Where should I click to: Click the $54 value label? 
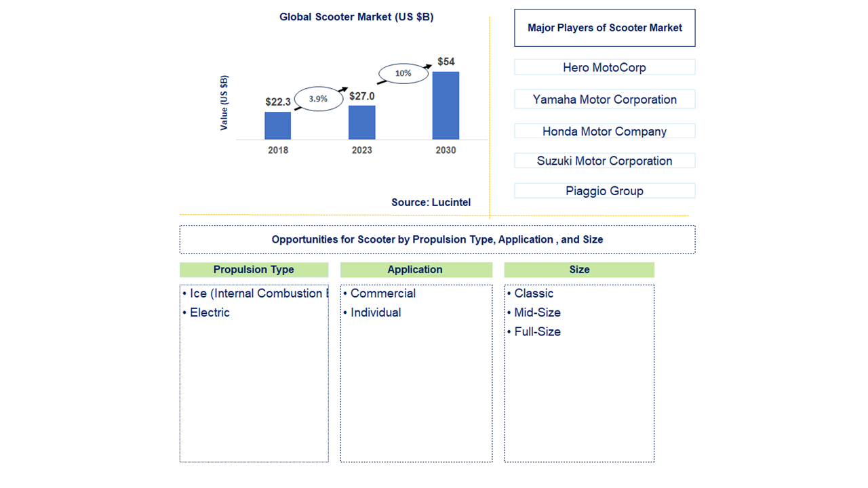pos(446,62)
